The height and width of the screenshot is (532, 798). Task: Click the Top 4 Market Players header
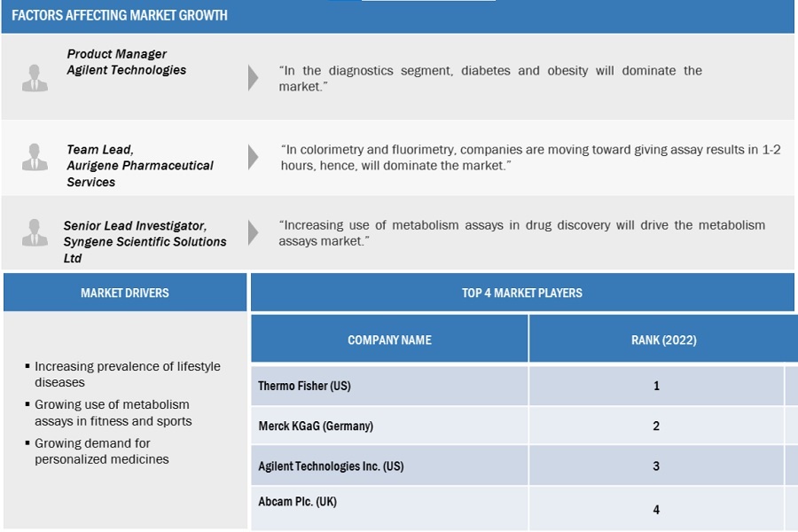tap(521, 293)
